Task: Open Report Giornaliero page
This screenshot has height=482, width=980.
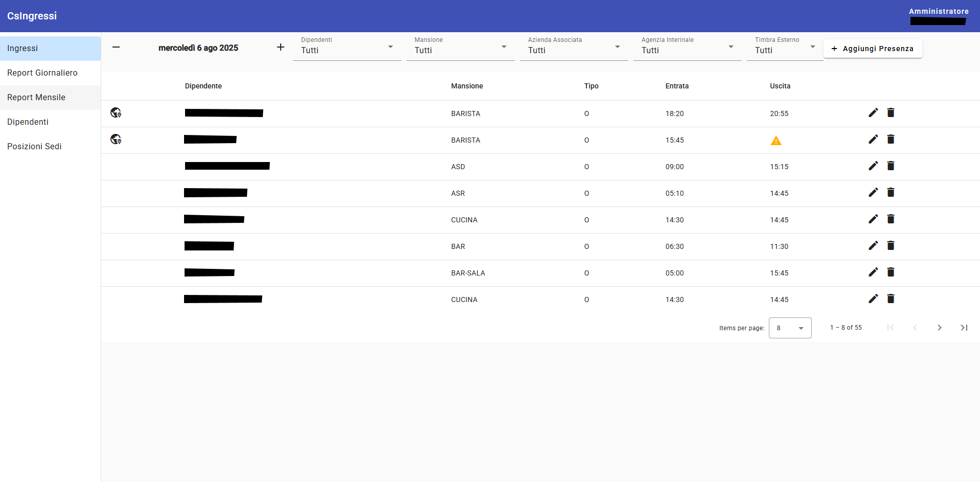Action: [x=50, y=73]
